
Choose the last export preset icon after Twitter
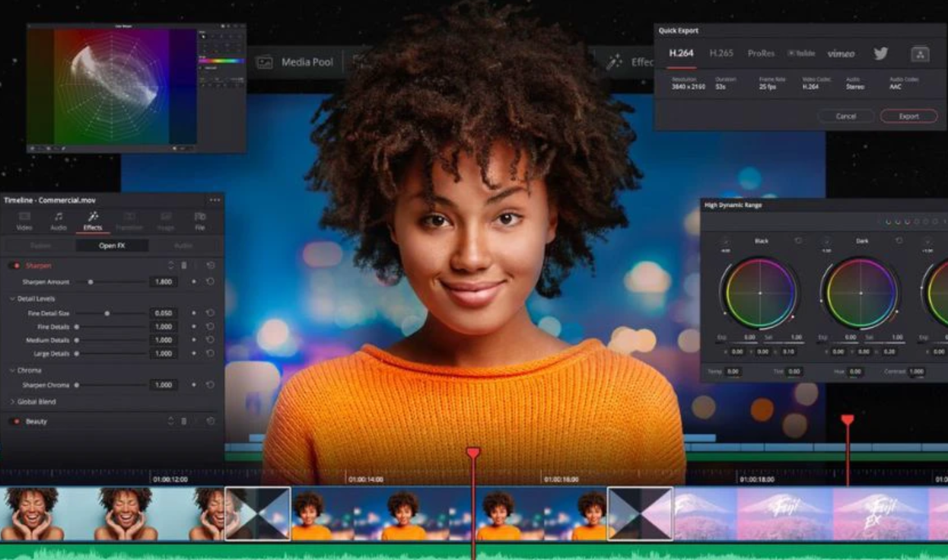[921, 54]
